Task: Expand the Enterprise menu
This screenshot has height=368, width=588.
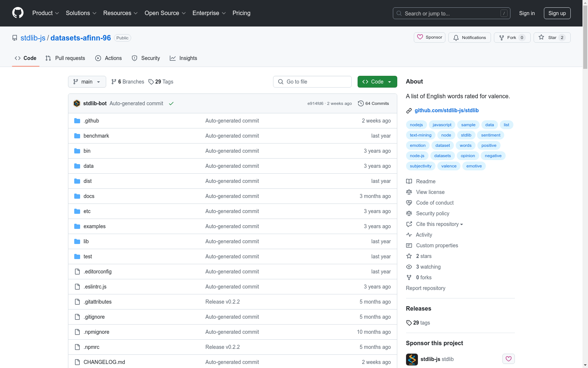Action: click(x=209, y=13)
